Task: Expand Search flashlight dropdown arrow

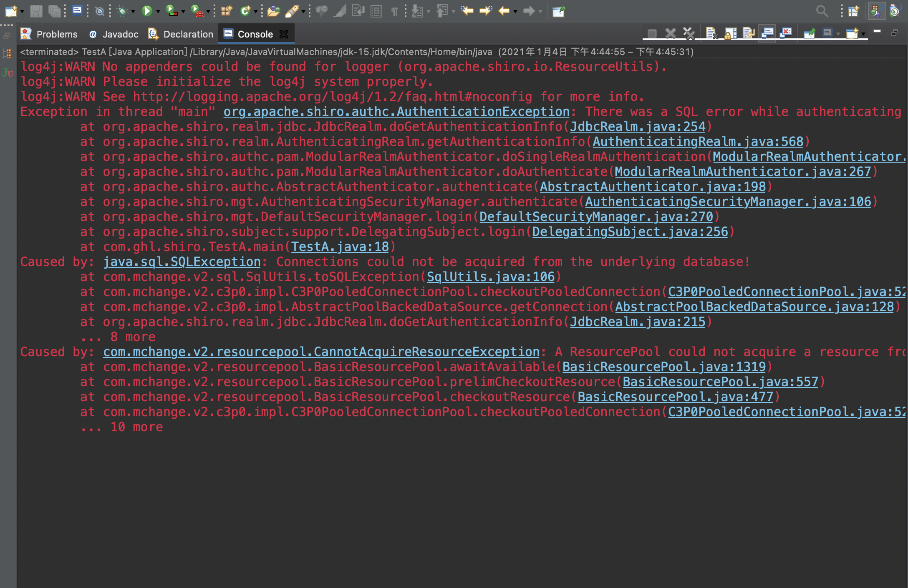Action: click(303, 12)
